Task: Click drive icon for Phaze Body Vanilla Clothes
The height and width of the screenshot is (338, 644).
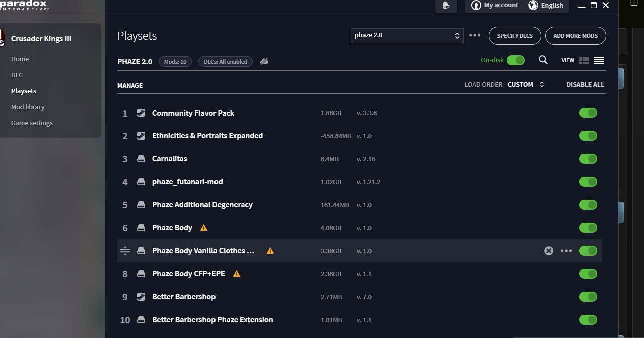Action: click(141, 251)
